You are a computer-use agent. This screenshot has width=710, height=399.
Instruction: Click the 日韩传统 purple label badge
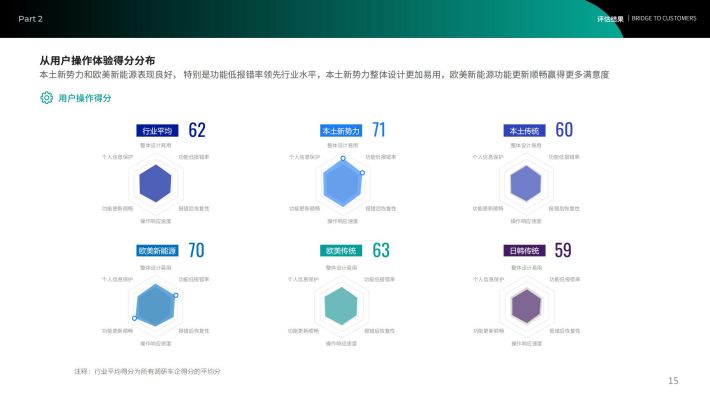[524, 251]
